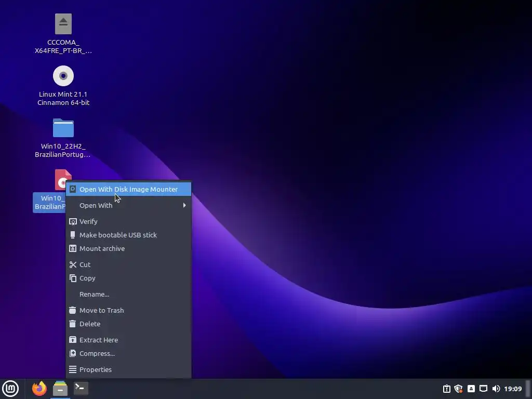Viewport: 532px width, 399px height.
Task: Click the CCCOMA_X64FRE_PT-BR label text
Action: [x=63, y=46]
